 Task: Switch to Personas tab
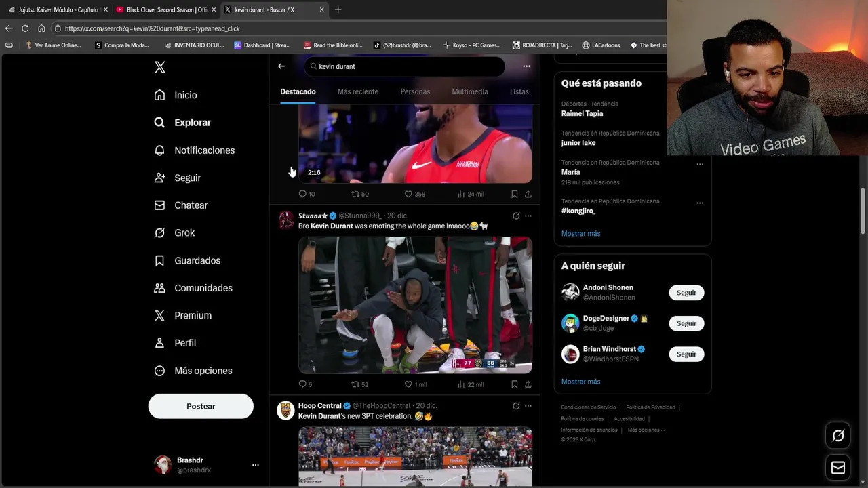tap(415, 91)
